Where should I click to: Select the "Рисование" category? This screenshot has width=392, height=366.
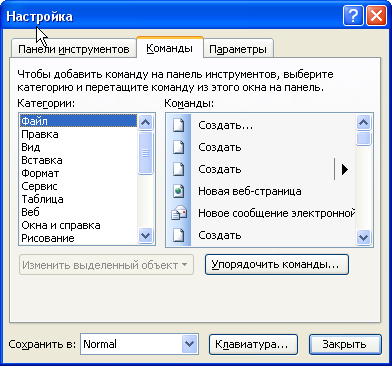(x=78, y=238)
